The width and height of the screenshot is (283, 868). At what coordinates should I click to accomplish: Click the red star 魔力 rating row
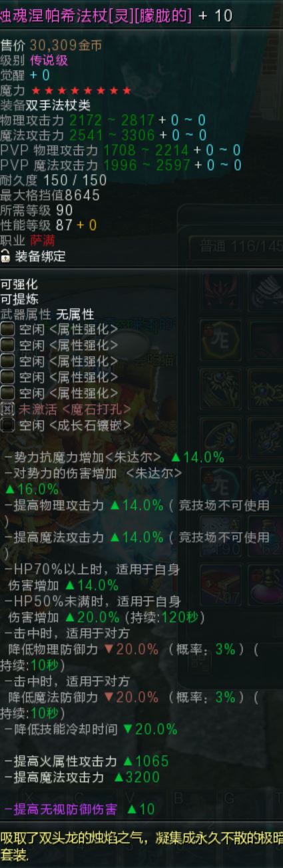[66, 91]
